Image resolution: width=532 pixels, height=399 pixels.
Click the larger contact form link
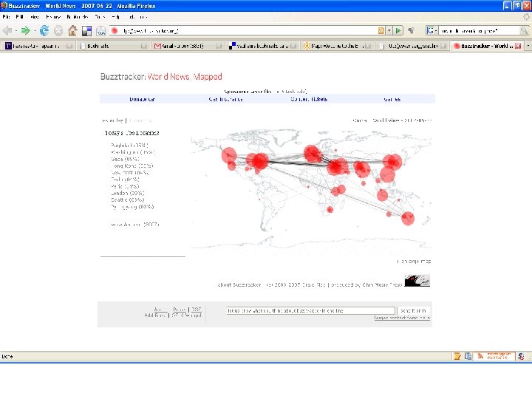tap(402, 318)
